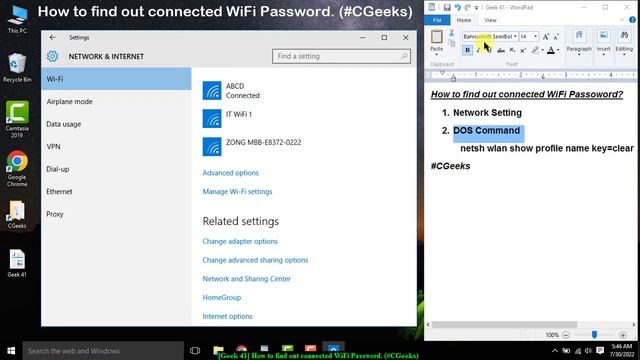Focus the Find a setting search box
640x360 pixels.
coord(341,56)
